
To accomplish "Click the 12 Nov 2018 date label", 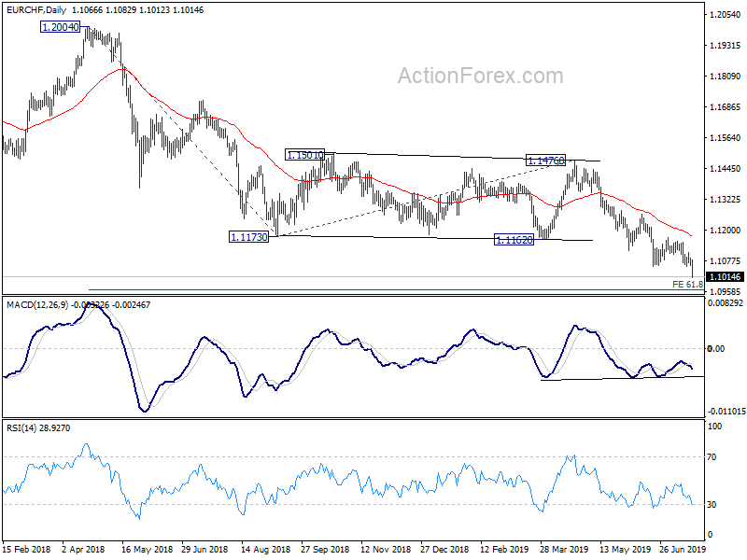I will 386,550.
